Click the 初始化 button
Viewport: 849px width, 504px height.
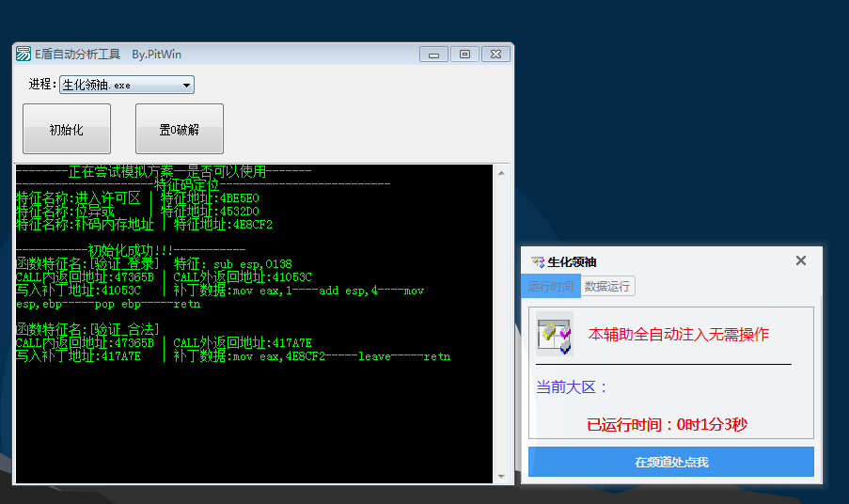click(x=67, y=129)
